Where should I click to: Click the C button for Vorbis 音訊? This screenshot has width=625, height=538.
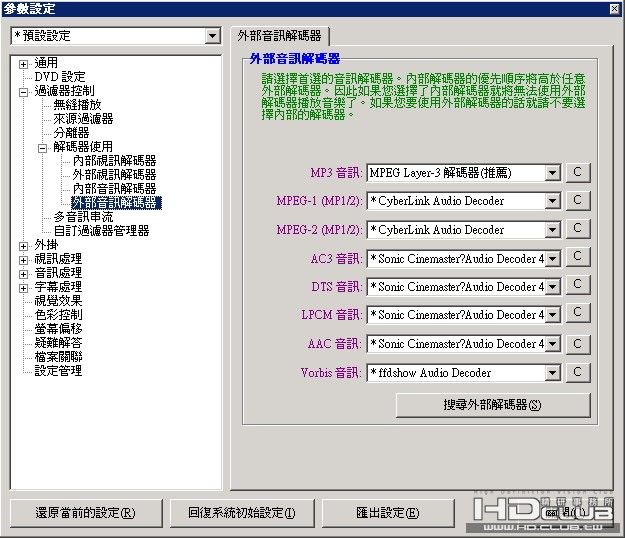578,373
